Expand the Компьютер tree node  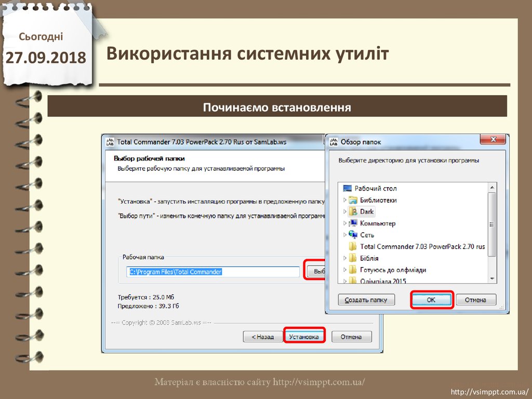pos(344,223)
